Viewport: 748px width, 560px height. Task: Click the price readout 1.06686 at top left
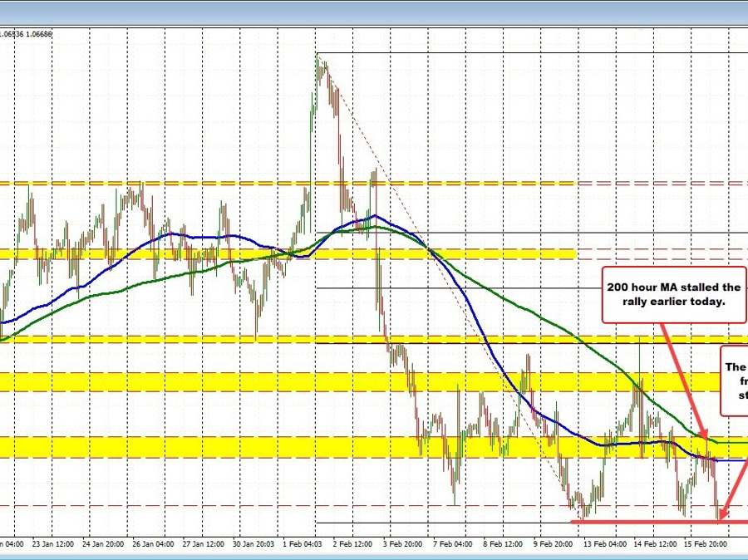coord(39,34)
